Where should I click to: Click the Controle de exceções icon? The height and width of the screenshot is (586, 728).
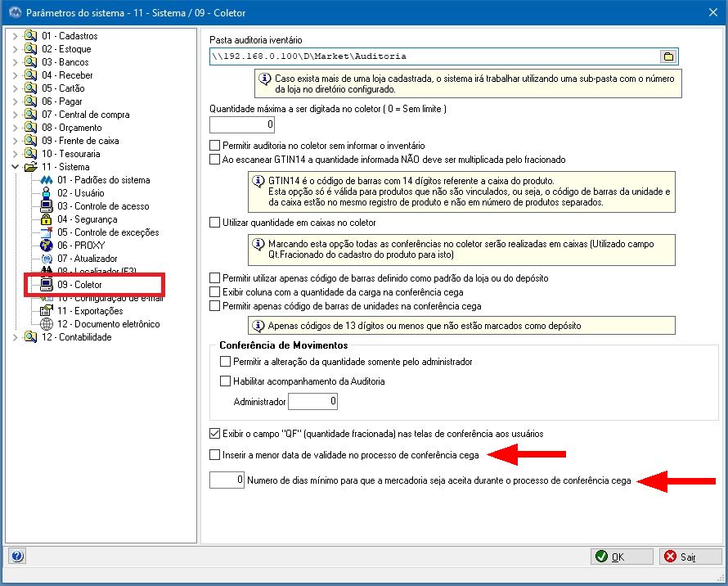(47, 232)
